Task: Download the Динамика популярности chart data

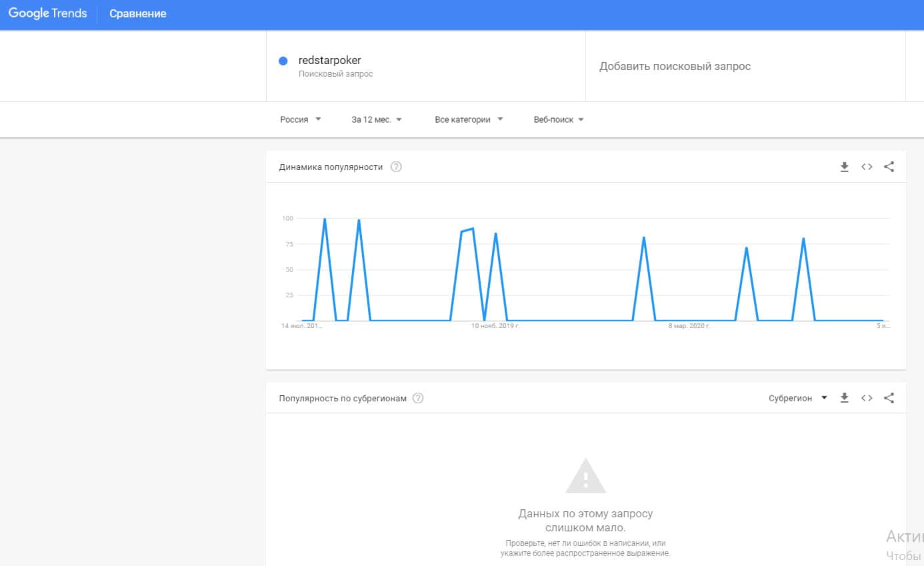Action: pos(844,167)
